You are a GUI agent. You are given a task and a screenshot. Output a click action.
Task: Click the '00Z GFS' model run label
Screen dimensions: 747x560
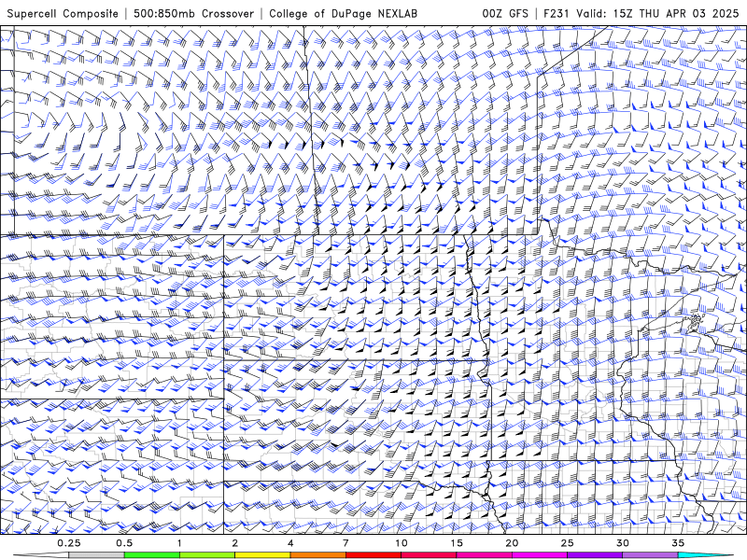[505, 13]
